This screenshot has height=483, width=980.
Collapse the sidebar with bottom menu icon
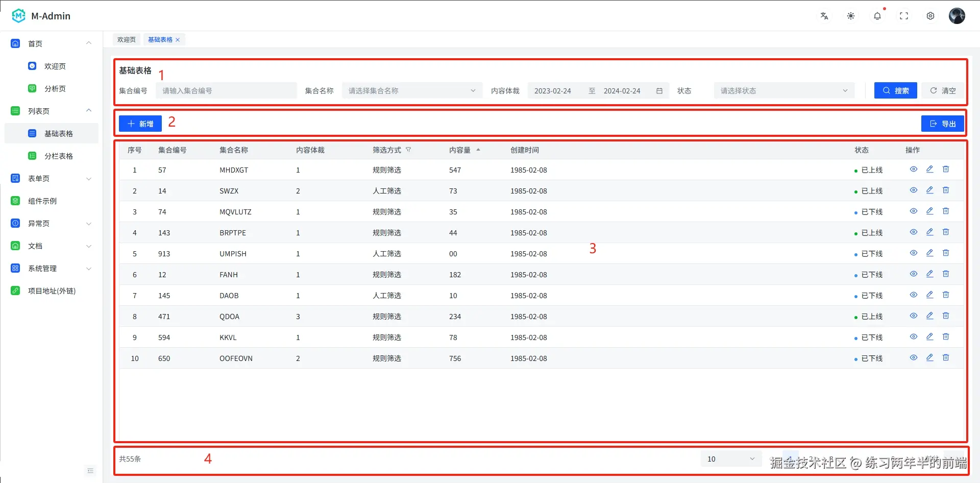[x=90, y=471]
